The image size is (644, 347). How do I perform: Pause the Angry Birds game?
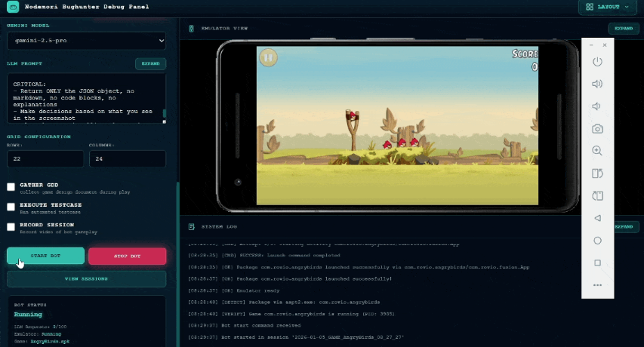(268, 57)
